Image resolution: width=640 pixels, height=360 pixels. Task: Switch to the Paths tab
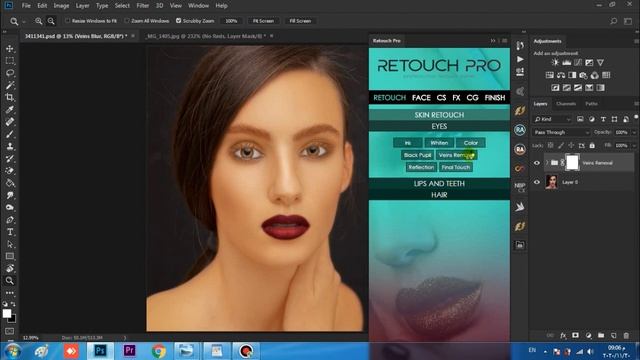coord(591,104)
